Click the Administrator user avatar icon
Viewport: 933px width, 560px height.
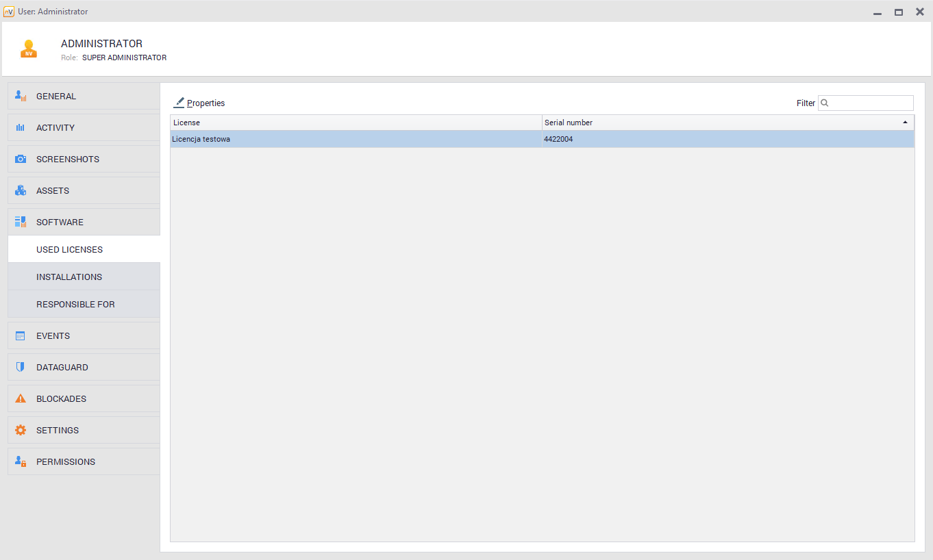[29, 49]
